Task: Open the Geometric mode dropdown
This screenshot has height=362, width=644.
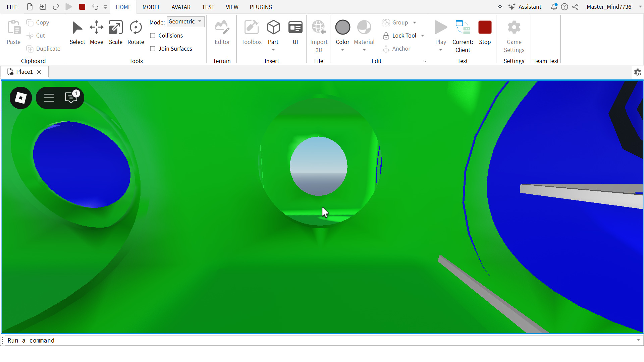Action: pyautogui.click(x=185, y=22)
